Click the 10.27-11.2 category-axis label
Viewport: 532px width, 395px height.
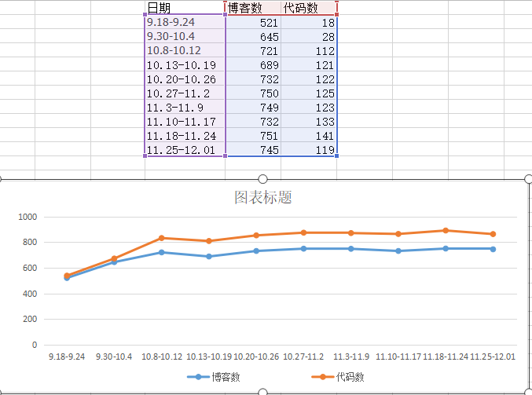click(x=303, y=357)
